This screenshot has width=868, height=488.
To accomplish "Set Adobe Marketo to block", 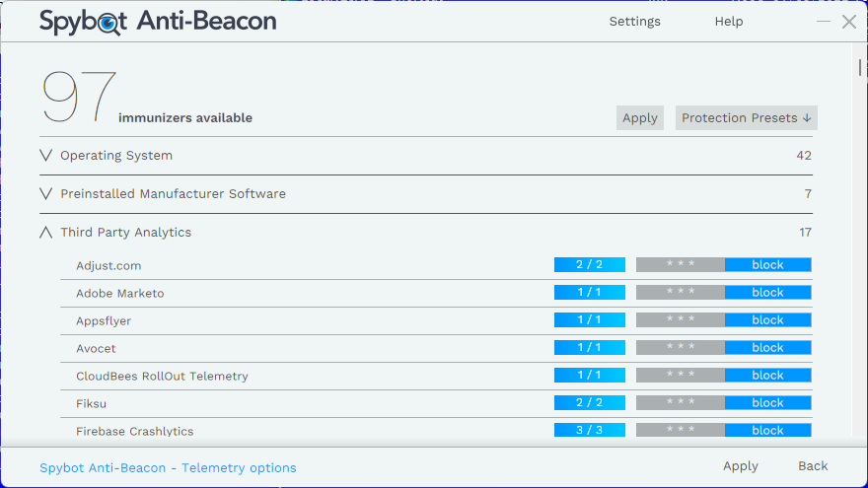I will (x=767, y=292).
